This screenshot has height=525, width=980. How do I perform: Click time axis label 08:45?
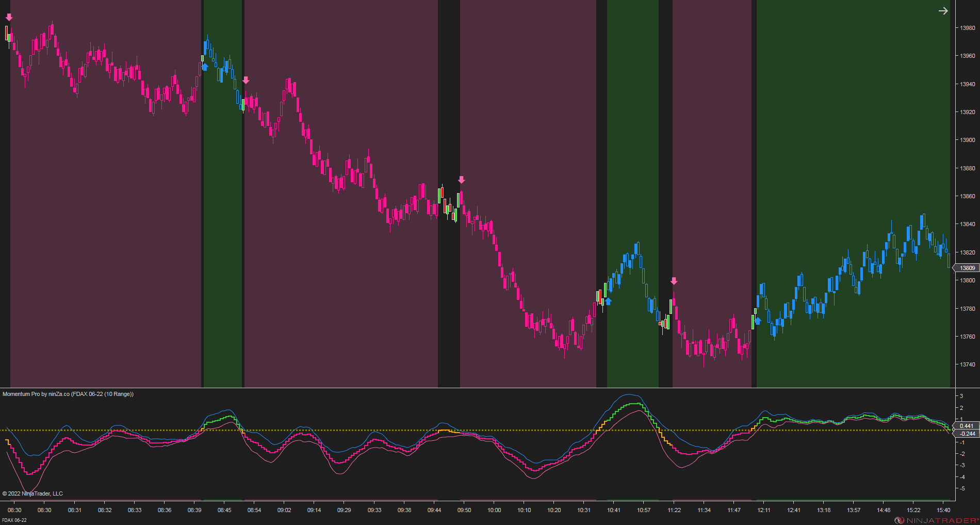(x=224, y=510)
